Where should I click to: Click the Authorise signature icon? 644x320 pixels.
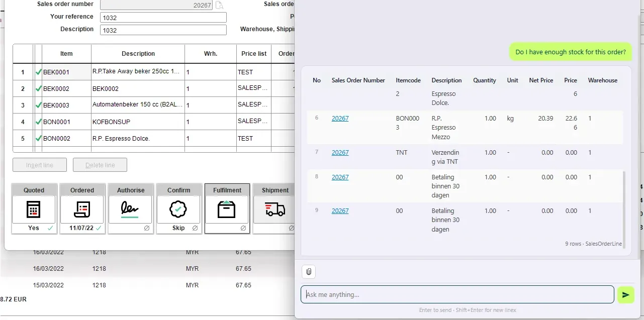[x=130, y=209]
